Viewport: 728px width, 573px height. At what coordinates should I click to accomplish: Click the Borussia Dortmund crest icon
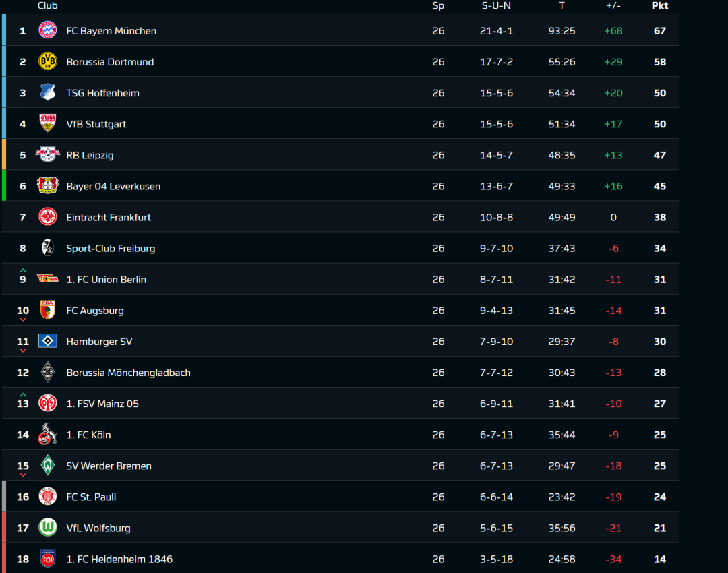click(48, 61)
